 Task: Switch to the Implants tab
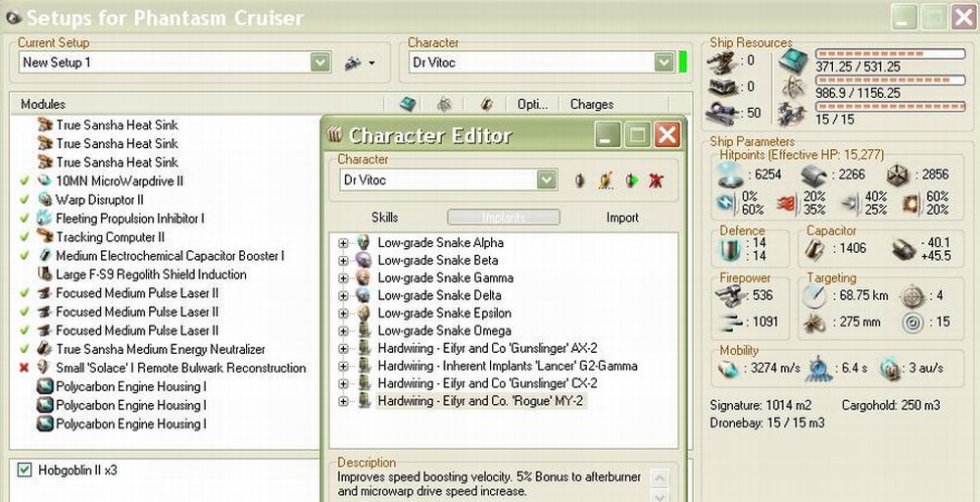pos(503,218)
